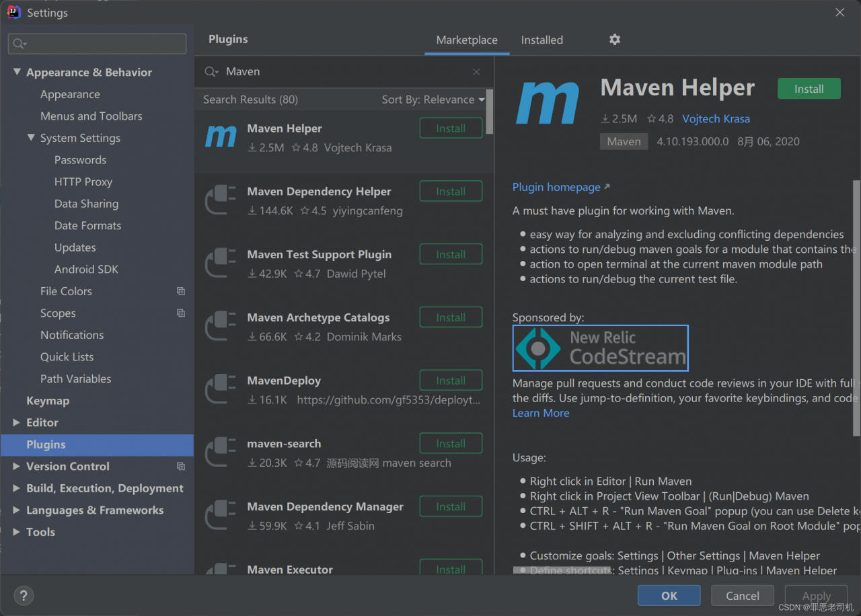Install the Maven Test Support Plugin
Screen dimensions: 861x616
click(451, 255)
